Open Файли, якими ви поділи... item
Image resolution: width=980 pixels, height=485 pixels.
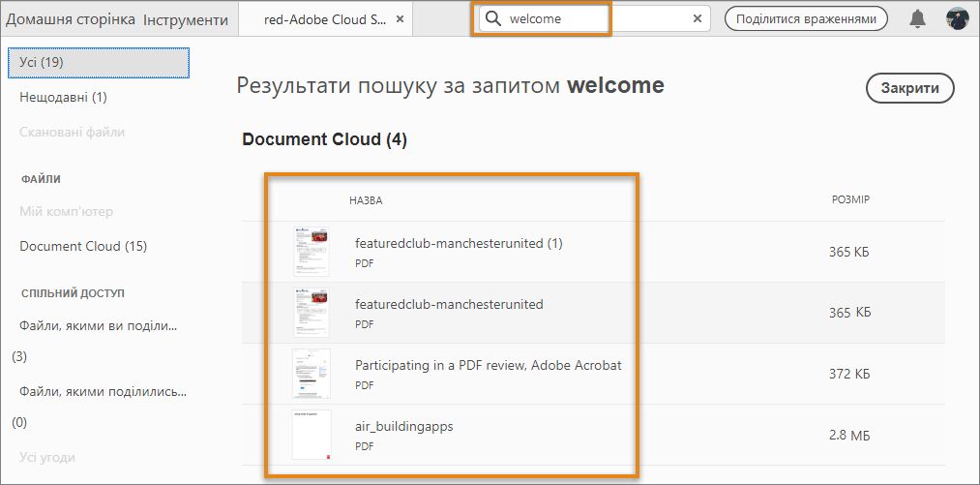[99, 326]
